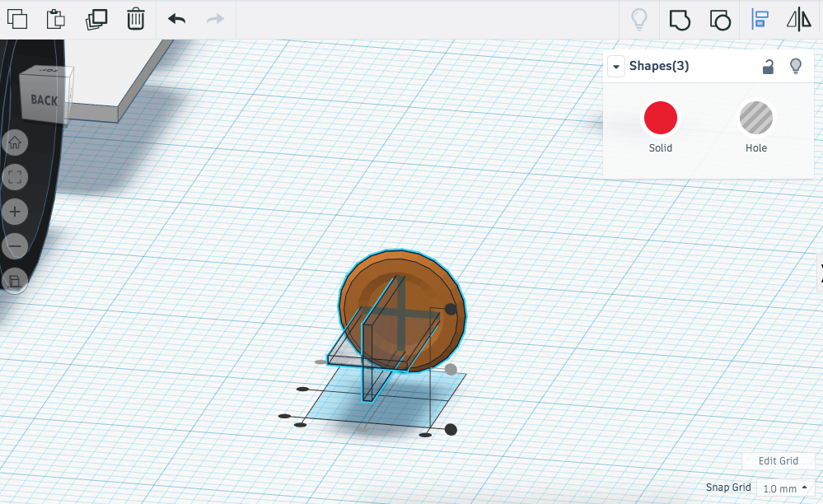Open the Snap Grid 1.0 mm dropdown
823x504 pixels.
pos(784,488)
